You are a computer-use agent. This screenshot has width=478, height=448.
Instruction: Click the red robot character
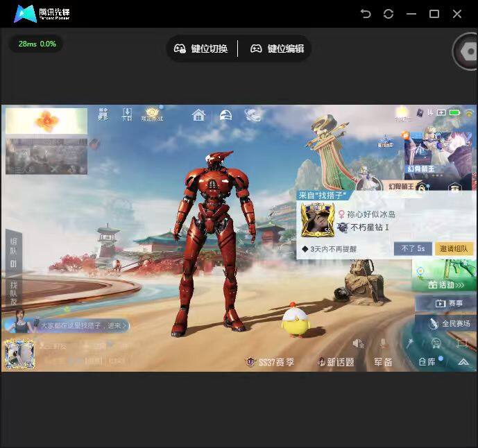[x=214, y=244]
